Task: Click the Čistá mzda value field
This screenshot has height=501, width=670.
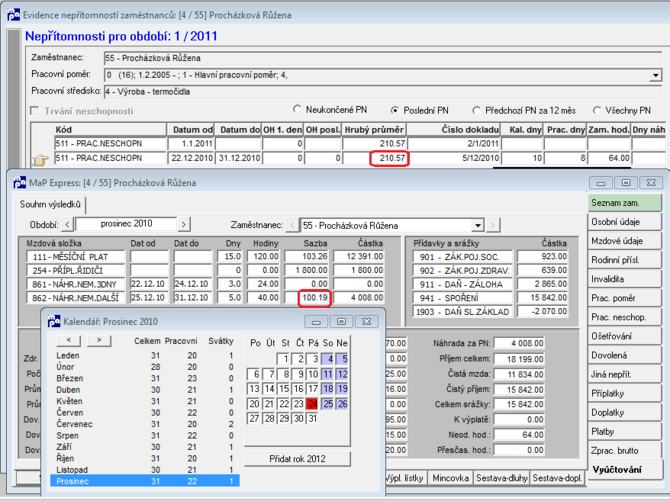Action: [519, 374]
